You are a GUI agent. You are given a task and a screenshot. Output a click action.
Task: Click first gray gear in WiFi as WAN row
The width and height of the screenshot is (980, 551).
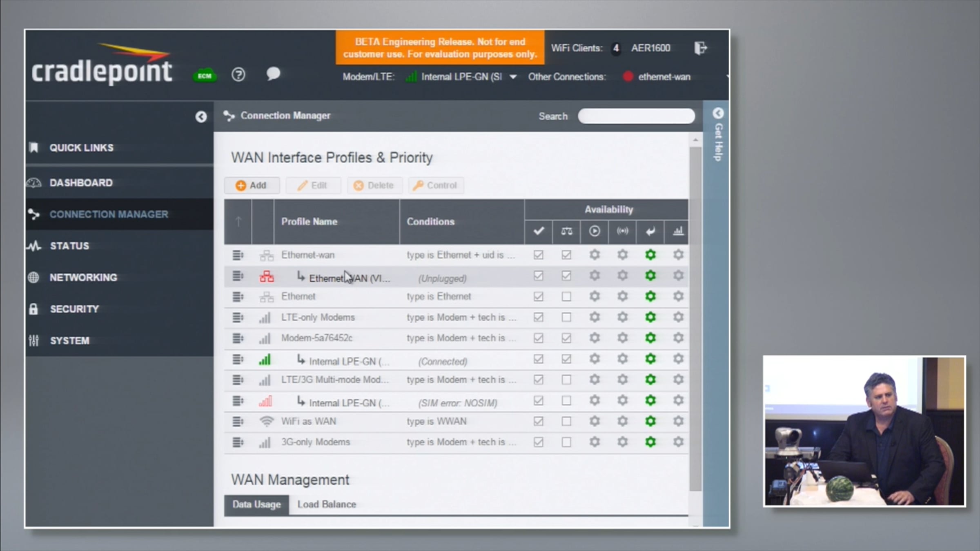(x=595, y=421)
